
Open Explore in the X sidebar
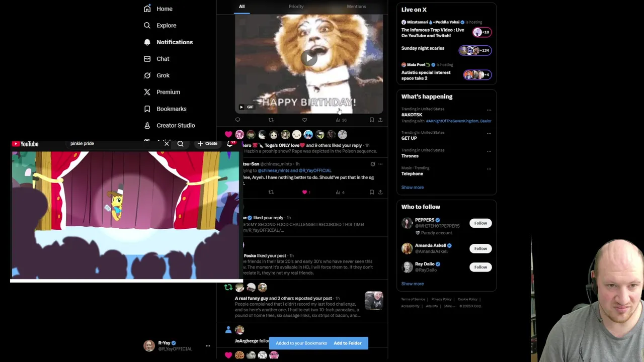(160, 25)
